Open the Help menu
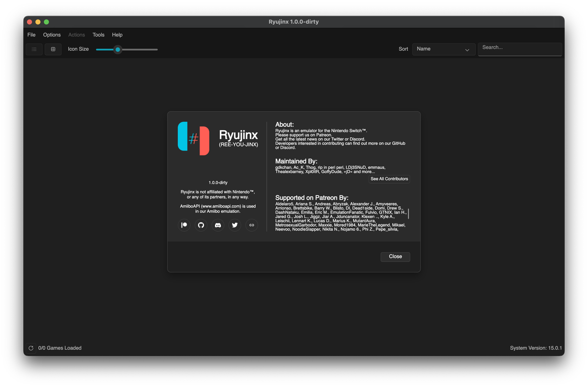 (117, 35)
